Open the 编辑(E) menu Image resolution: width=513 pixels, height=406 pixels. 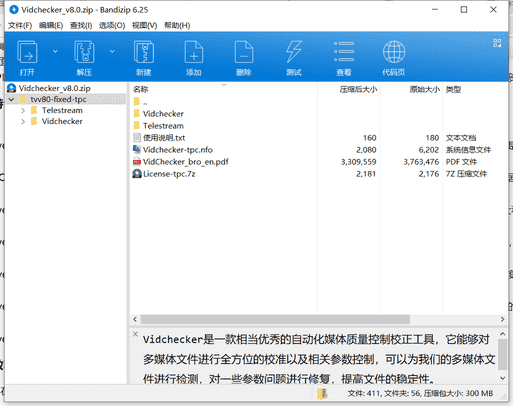pyautogui.click(x=51, y=25)
